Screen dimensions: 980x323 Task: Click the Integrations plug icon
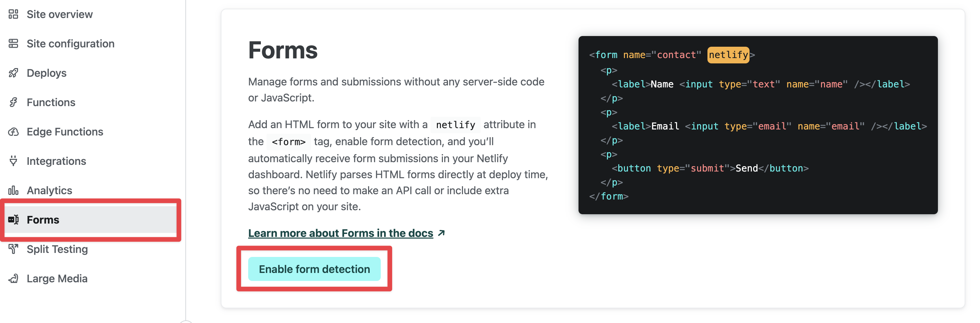(13, 161)
